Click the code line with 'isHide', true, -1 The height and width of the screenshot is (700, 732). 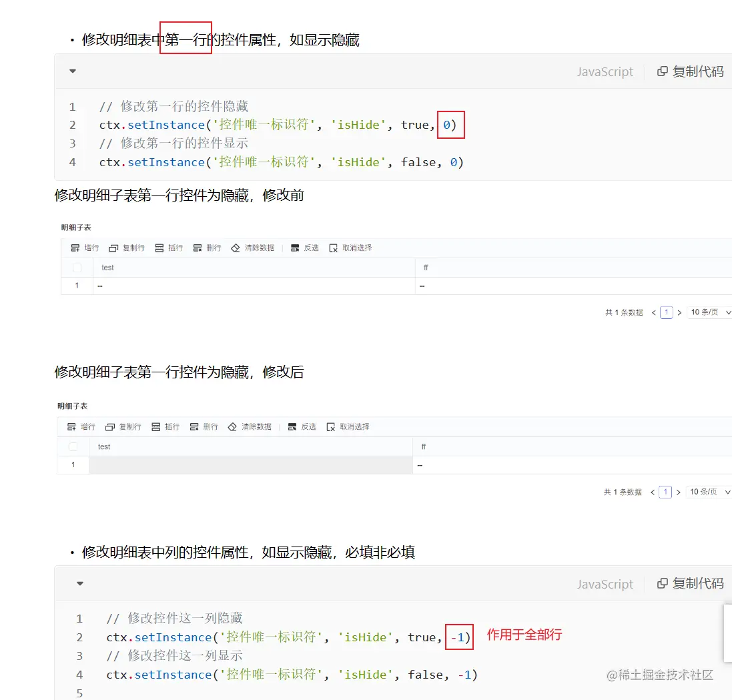coord(288,637)
